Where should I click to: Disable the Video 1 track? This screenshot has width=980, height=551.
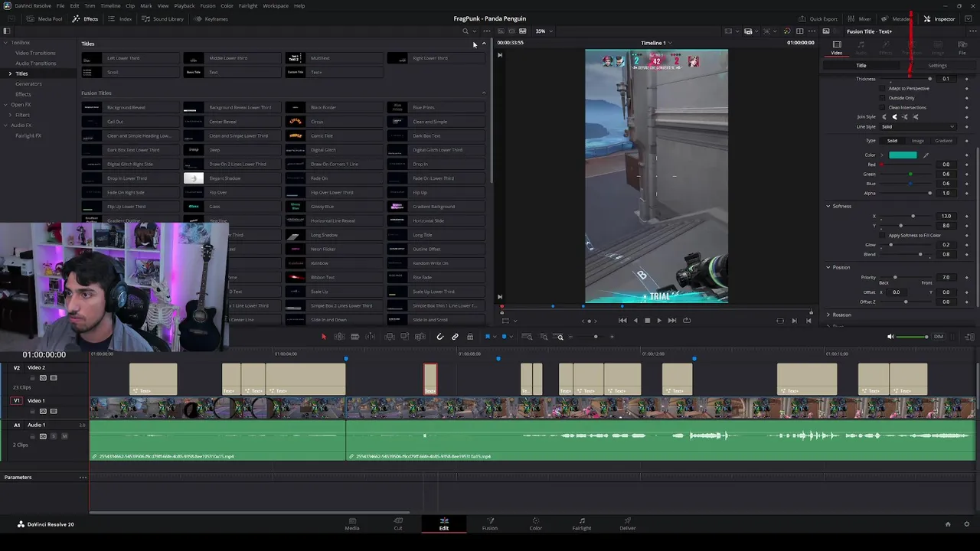point(54,411)
